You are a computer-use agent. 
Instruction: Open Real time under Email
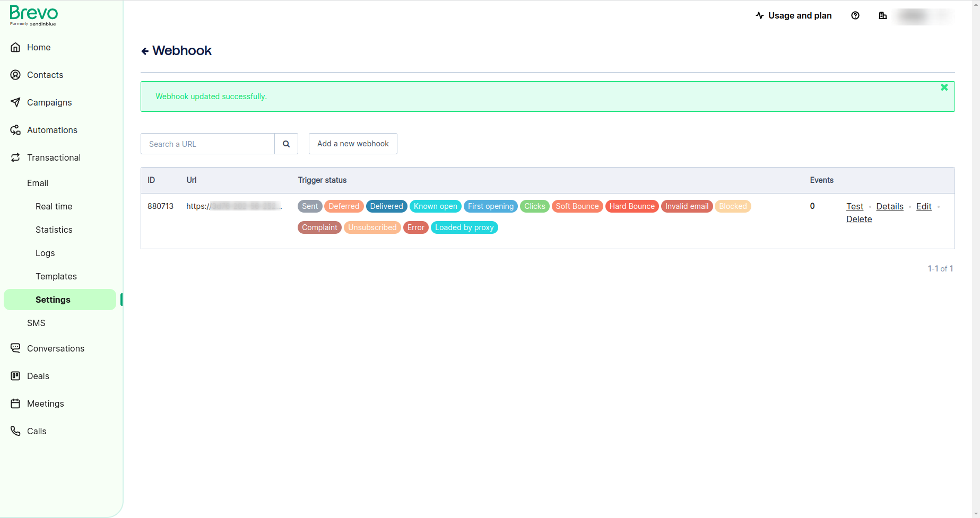(54, 206)
